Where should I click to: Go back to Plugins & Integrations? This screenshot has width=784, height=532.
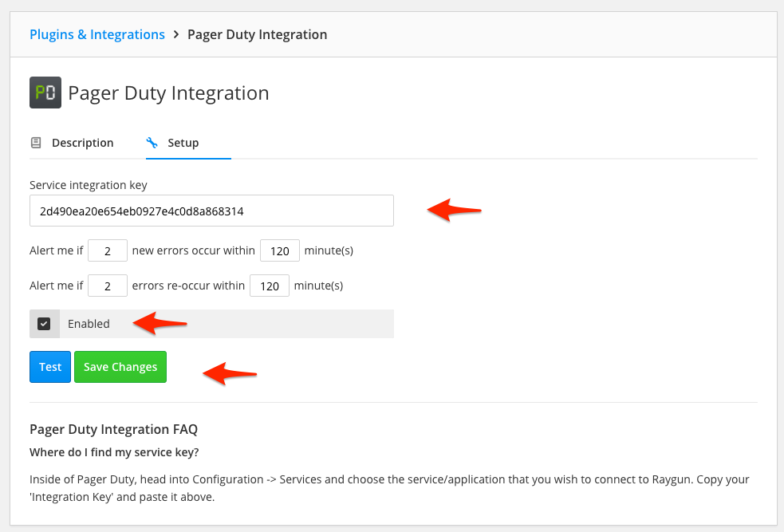click(x=97, y=35)
